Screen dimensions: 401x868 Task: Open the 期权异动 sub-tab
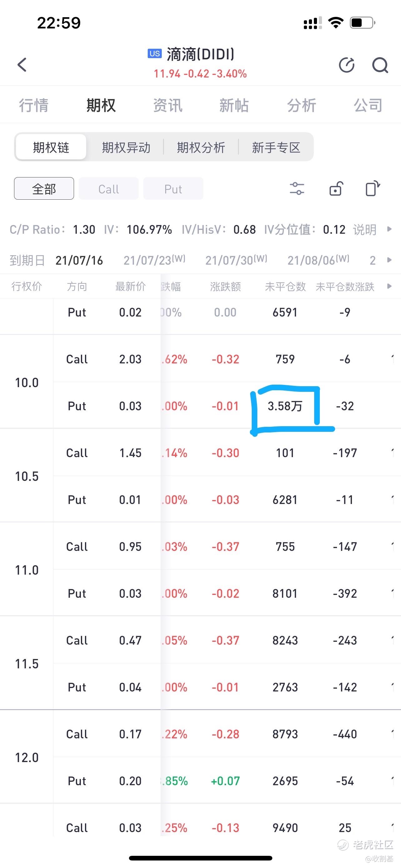click(x=126, y=147)
